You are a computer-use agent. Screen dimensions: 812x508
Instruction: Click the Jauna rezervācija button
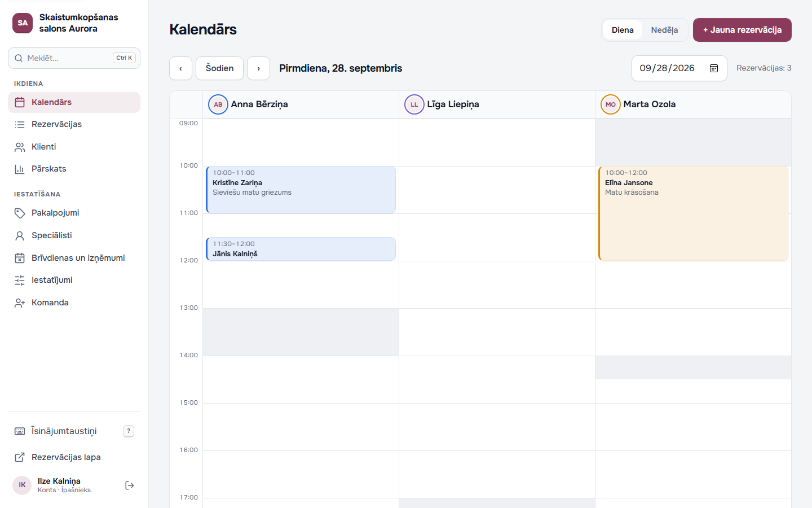point(742,30)
